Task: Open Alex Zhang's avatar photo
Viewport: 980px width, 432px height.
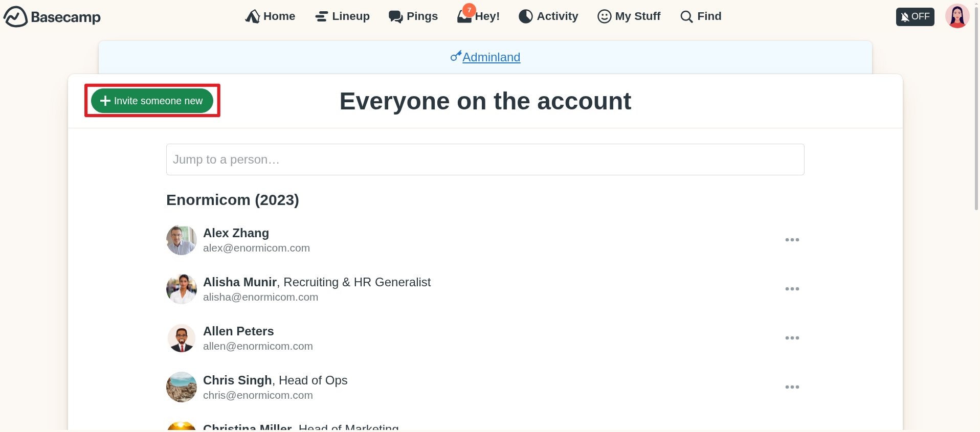Action: 182,240
